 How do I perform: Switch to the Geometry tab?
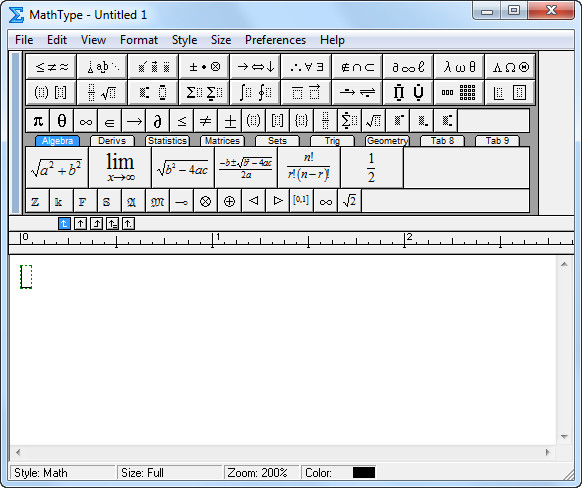(x=387, y=141)
